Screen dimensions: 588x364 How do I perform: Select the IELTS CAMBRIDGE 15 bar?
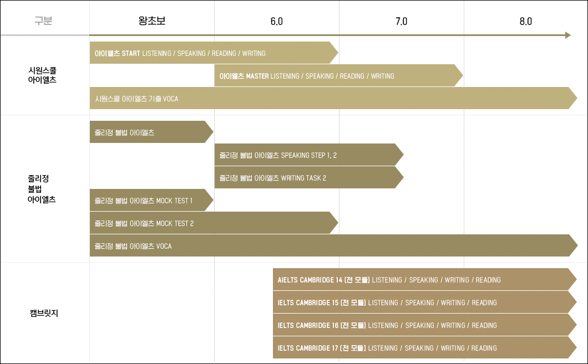pos(424,303)
